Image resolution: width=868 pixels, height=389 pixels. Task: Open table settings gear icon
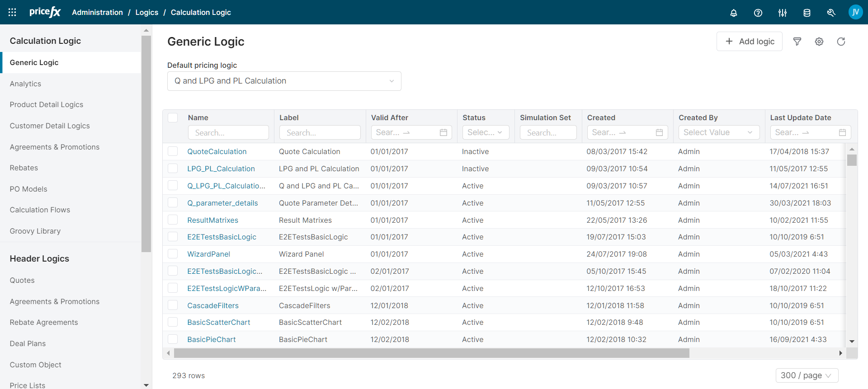[x=819, y=42]
